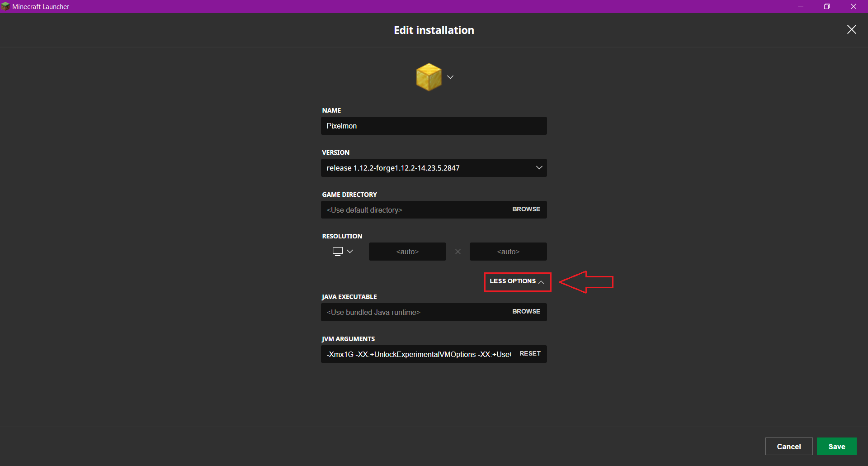Open the Version dropdown release 1.12.2-forge
The width and height of the screenshot is (868, 466).
point(434,168)
